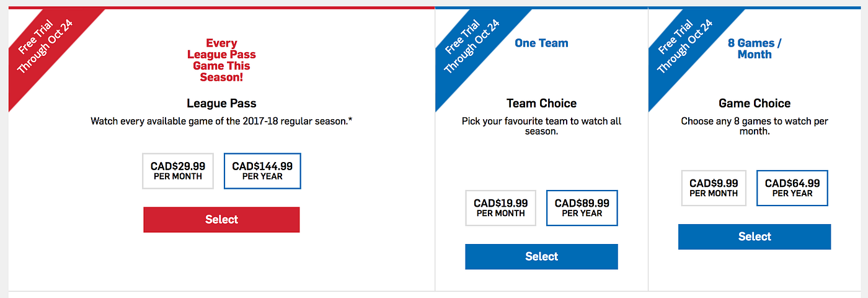Choose CAD$9.99 per month Game Choice option
Viewport: 868px width, 298px height.
click(714, 188)
